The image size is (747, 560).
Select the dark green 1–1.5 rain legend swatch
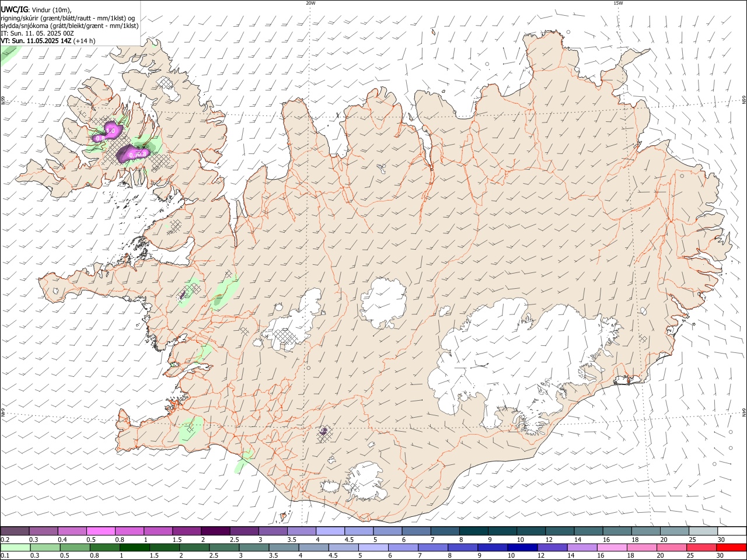[x=134, y=548]
